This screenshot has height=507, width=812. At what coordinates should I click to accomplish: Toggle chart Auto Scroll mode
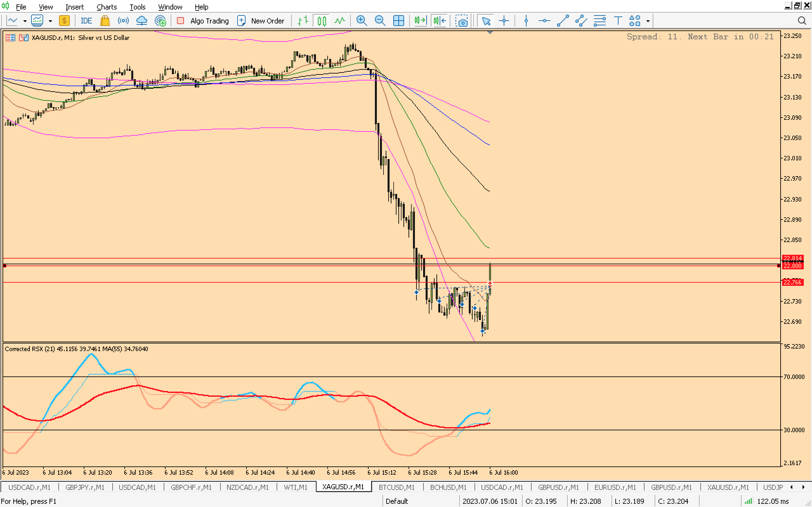coord(420,21)
